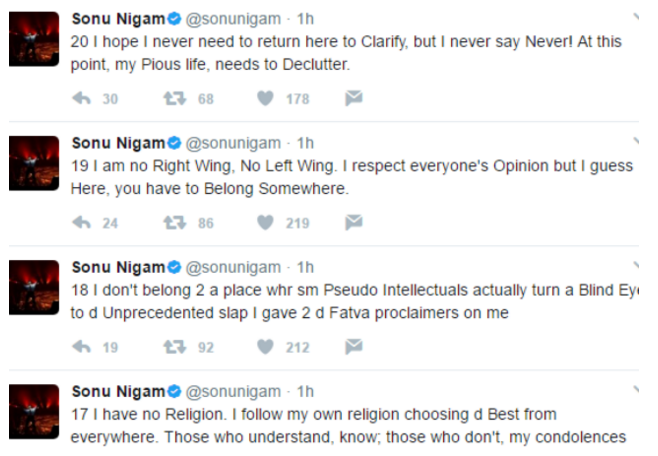Reply to tweet 20 about Clarify
The width and height of the screenshot is (658, 456).
click(83, 98)
